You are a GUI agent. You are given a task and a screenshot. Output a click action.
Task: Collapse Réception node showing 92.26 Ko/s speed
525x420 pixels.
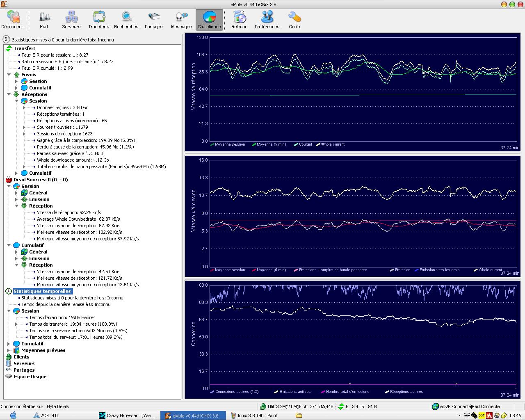(16, 206)
